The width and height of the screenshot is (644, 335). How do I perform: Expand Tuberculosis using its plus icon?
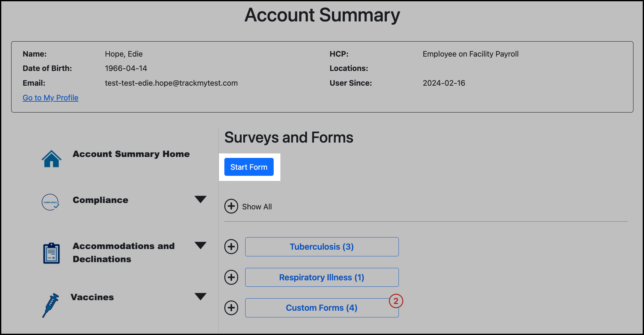click(231, 246)
